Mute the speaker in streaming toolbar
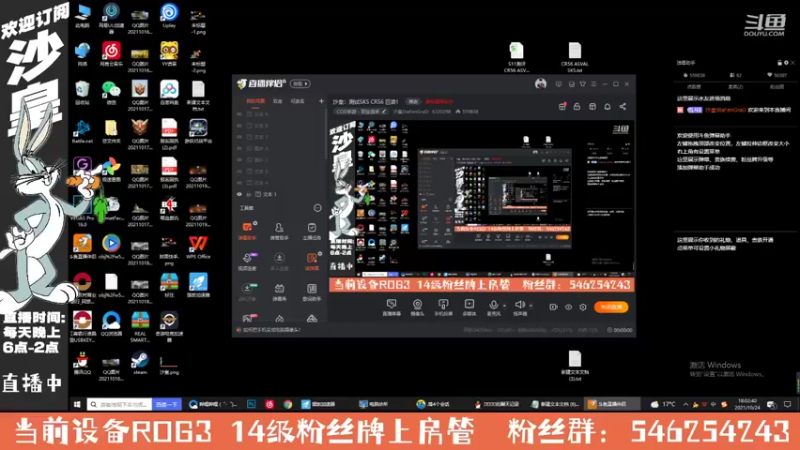This screenshot has width=800, height=450. (519, 307)
